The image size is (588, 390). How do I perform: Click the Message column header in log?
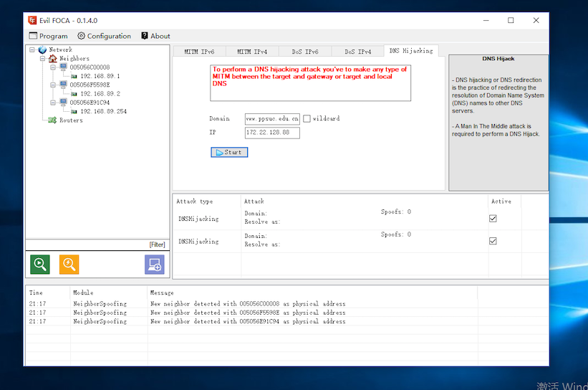coord(312,292)
